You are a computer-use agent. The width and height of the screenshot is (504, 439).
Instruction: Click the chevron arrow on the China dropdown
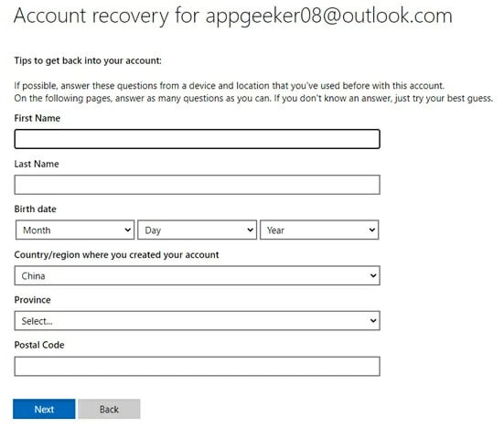pos(373,275)
